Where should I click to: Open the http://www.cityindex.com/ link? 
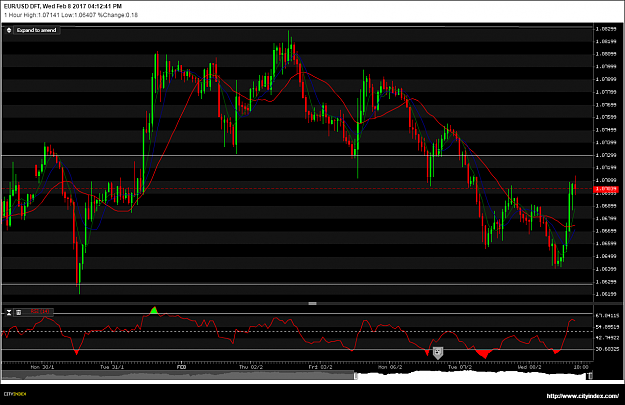pos(582,396)
